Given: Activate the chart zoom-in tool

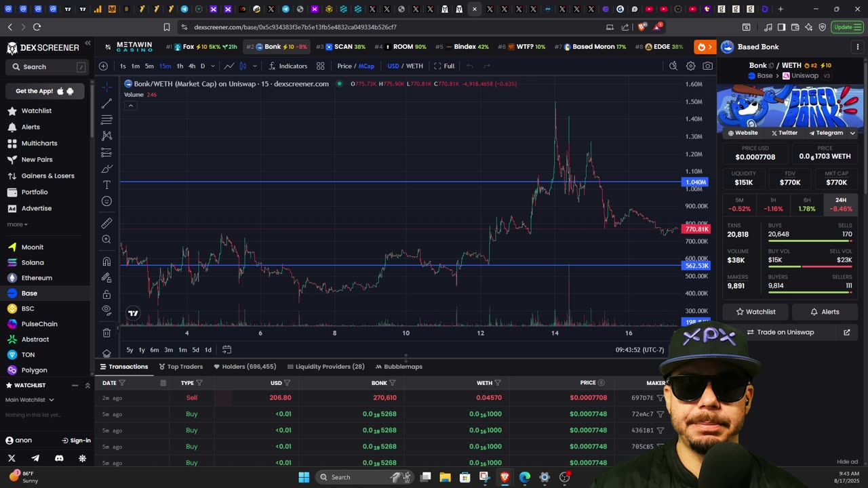Looking at the screenshot, I should (x=106, y=239).
